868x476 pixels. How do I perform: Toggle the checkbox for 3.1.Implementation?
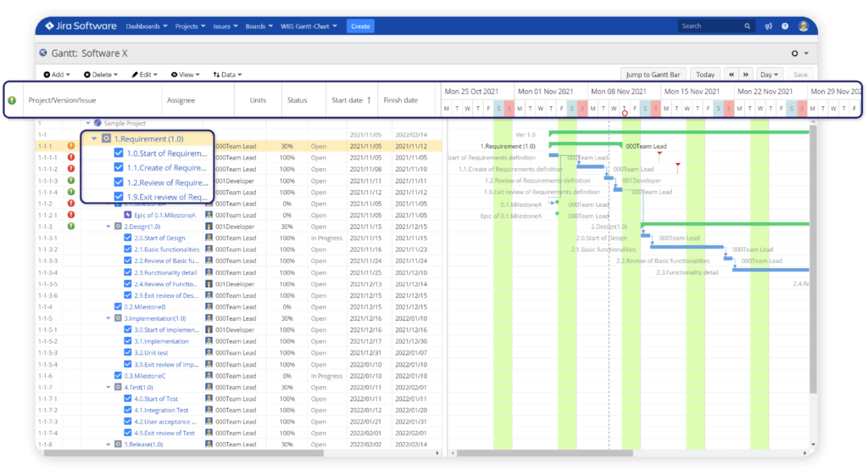[x=128, y=341]
